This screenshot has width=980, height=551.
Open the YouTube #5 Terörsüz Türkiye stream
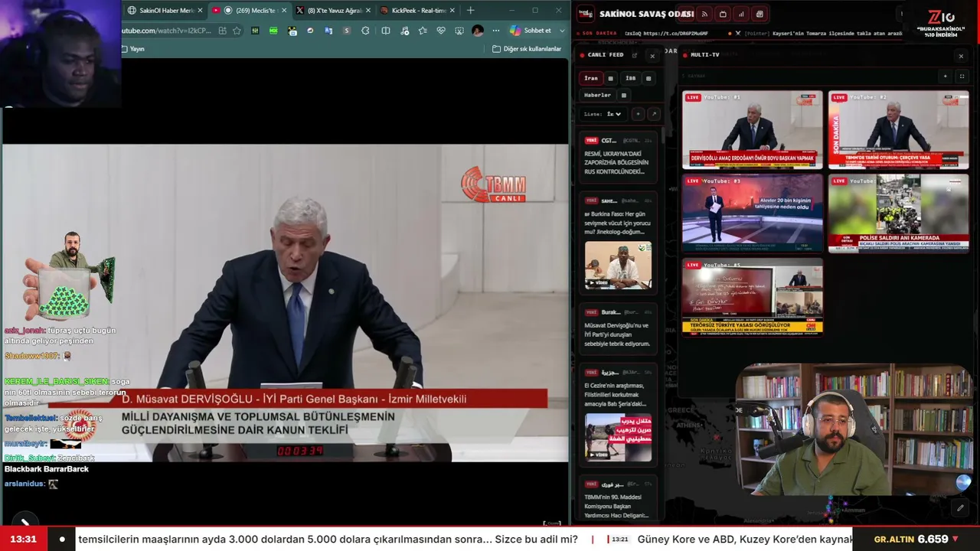click(753, 297)
